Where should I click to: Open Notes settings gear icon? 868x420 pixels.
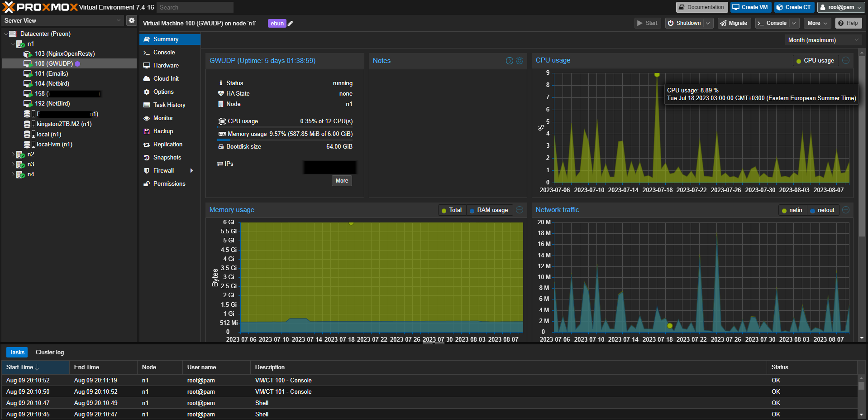point(520,61)
